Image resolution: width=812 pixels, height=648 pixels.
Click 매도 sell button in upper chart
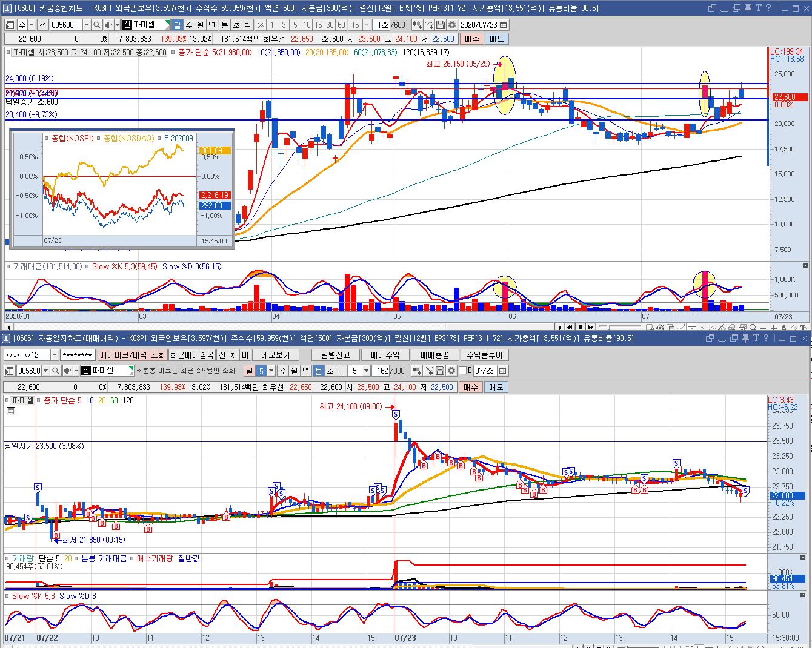[496, 39]
